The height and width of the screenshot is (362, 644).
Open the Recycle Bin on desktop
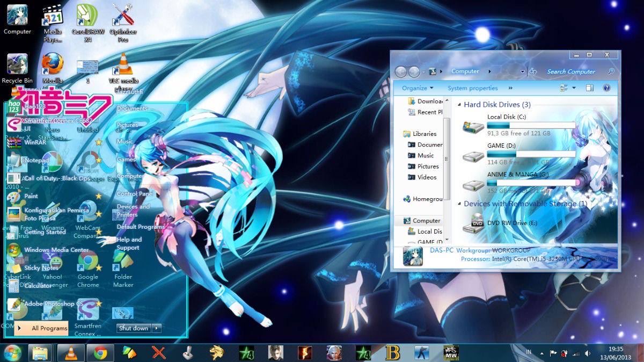click(17, 69)
